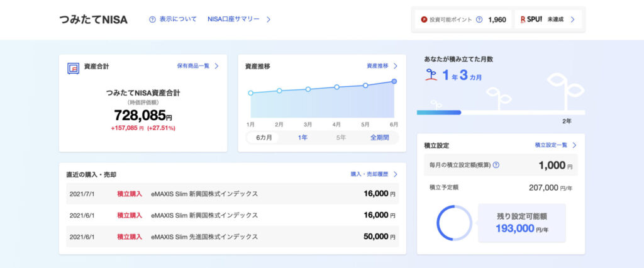This screenshot has height=268, width=644.
Task: Click the つみたてNISA page title
Action: [x=93, y=20]
